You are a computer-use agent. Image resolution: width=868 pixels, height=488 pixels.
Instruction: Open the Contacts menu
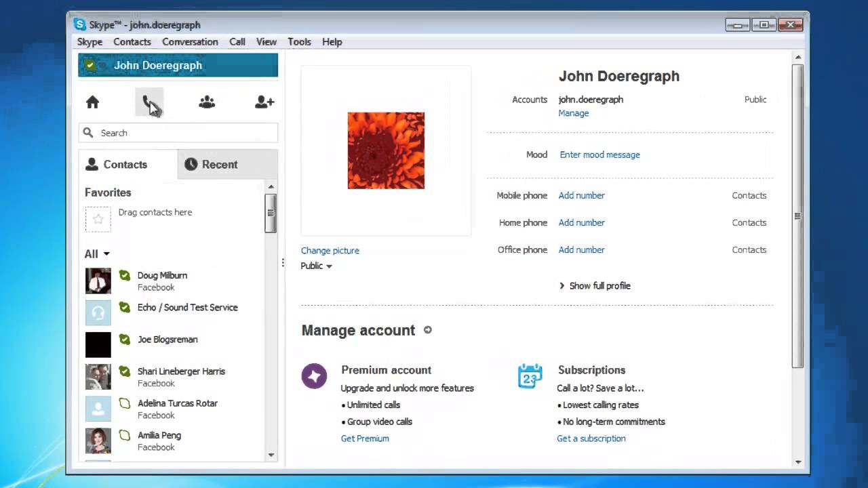[132, 42]
